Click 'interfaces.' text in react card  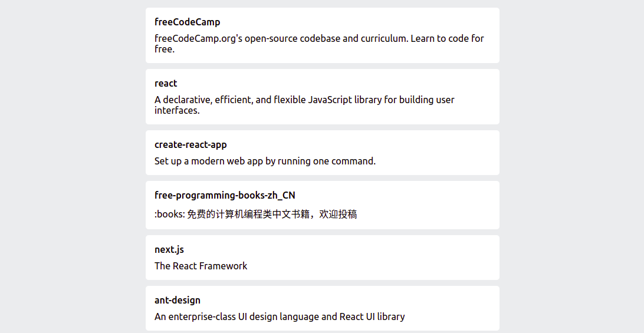coord(177,110)
